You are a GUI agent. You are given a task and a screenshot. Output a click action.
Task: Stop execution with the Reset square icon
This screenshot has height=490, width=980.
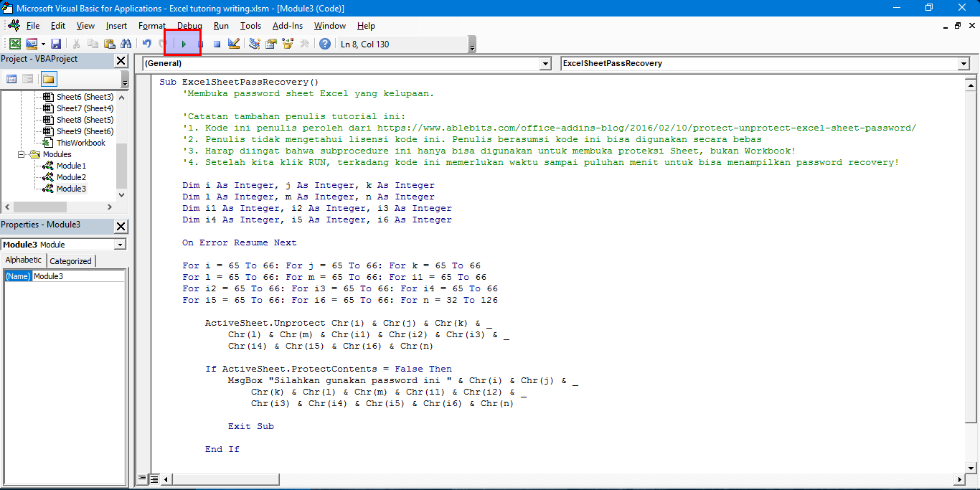217,44
